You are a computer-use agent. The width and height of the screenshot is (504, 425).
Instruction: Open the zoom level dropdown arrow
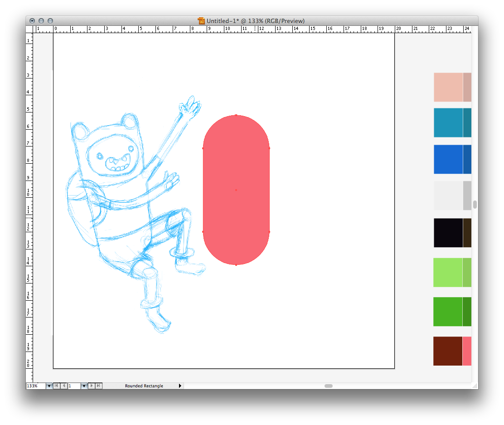[x=49, y=386]
